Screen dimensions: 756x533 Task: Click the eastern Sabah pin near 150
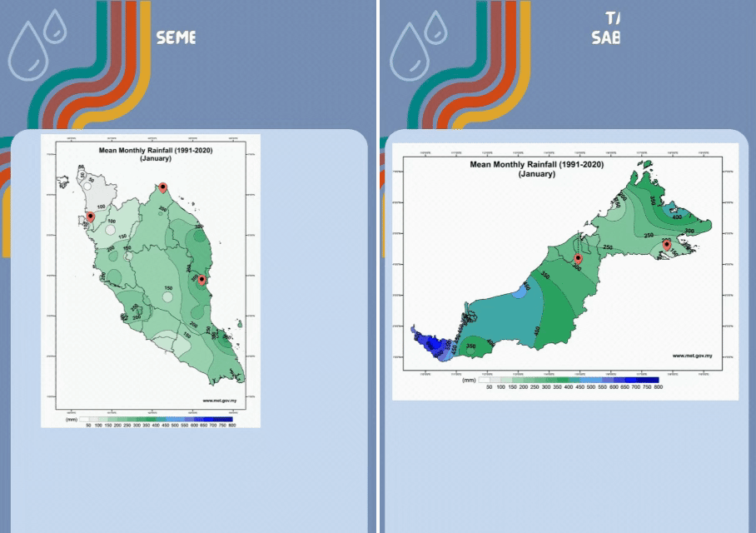[666, 243]
